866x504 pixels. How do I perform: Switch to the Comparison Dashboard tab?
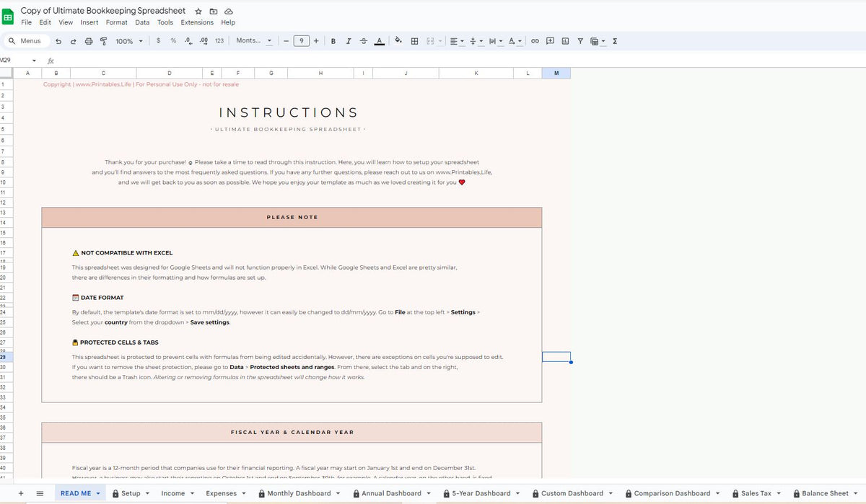click(672, 493)
